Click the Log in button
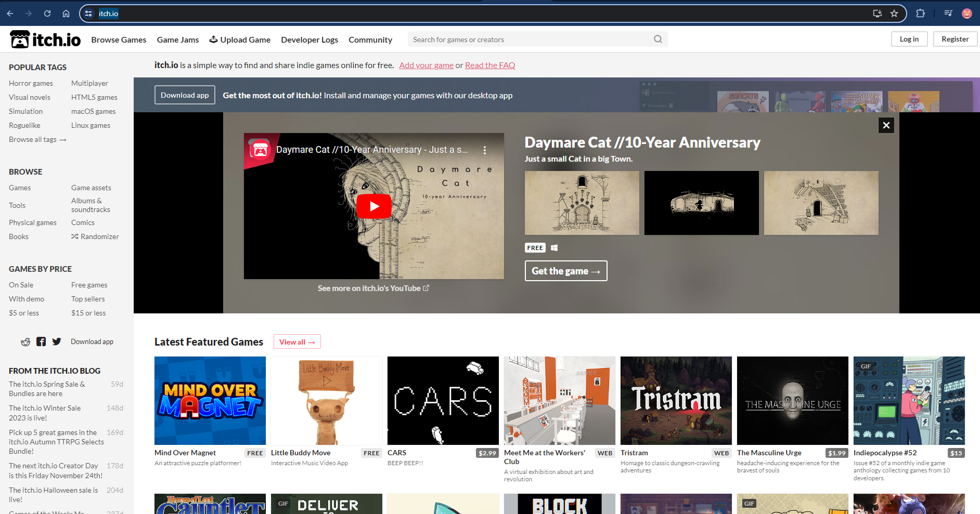This screenshot has width=980, height=514. point(909,39)
